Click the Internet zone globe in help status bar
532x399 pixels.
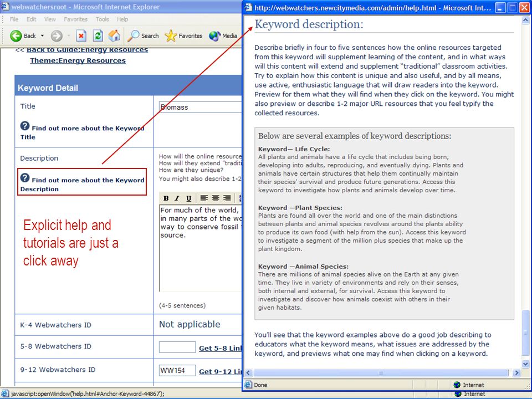(x=457, y=385)
